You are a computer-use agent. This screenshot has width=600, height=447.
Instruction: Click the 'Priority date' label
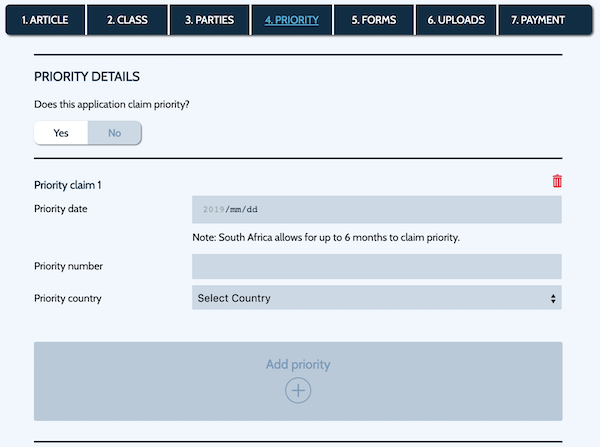(61, 209)
